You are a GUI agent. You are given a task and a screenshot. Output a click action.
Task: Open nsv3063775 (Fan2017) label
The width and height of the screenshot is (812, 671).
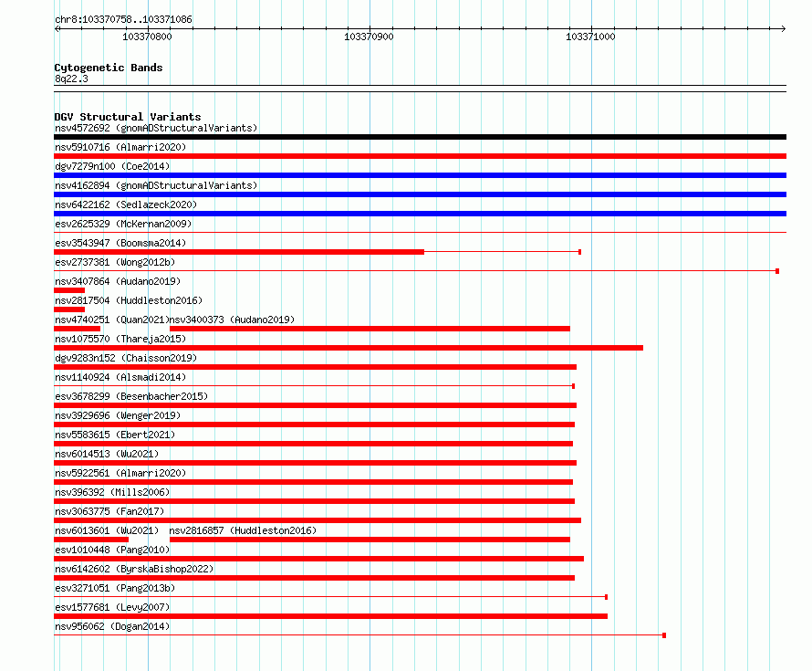[x=109, y=511]
